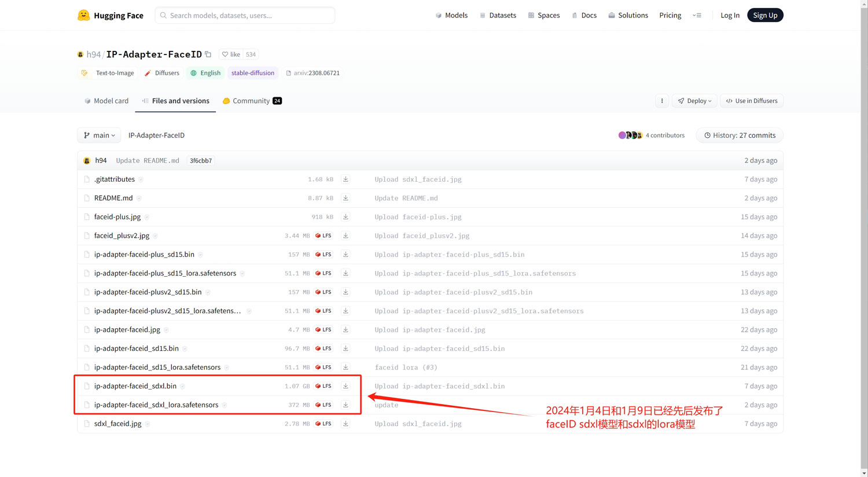Go to Models in the top navigation

coord(451,16)
